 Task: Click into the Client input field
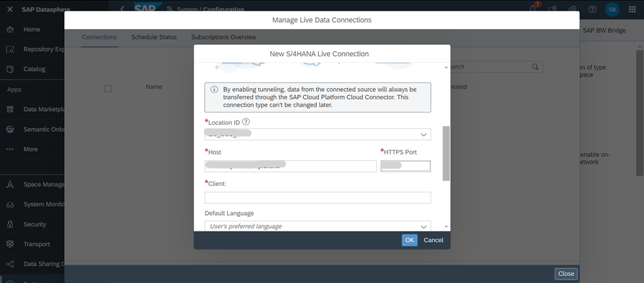point(318,198)
